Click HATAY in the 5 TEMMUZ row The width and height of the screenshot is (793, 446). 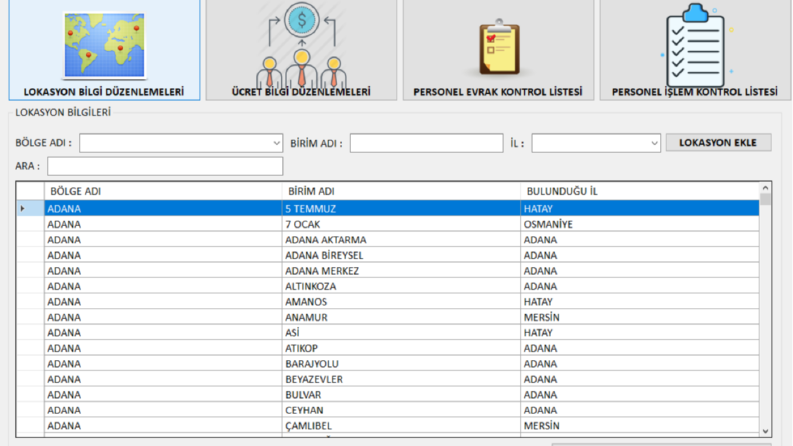[640, 208]
